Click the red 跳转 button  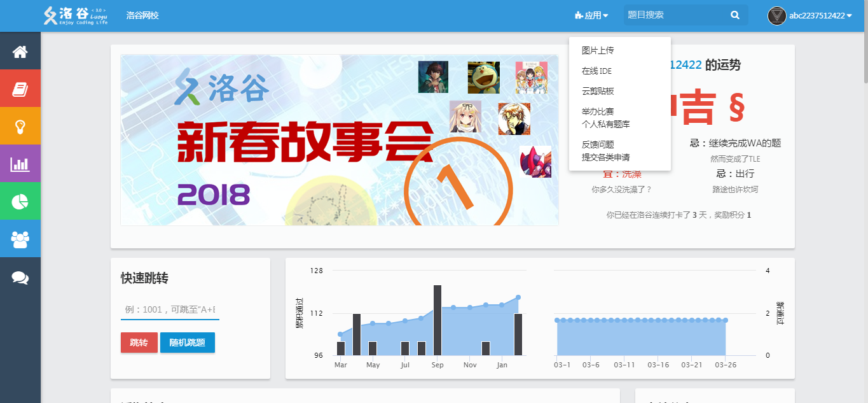pyautogui.click(x=139, y=343)
